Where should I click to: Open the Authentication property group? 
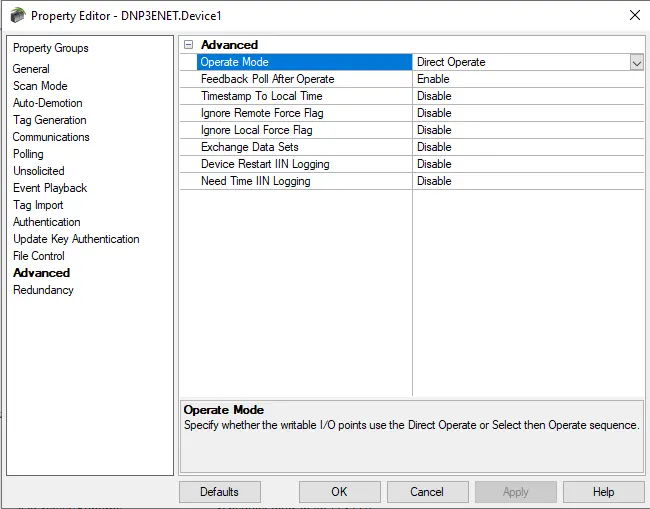pos(47,222)
